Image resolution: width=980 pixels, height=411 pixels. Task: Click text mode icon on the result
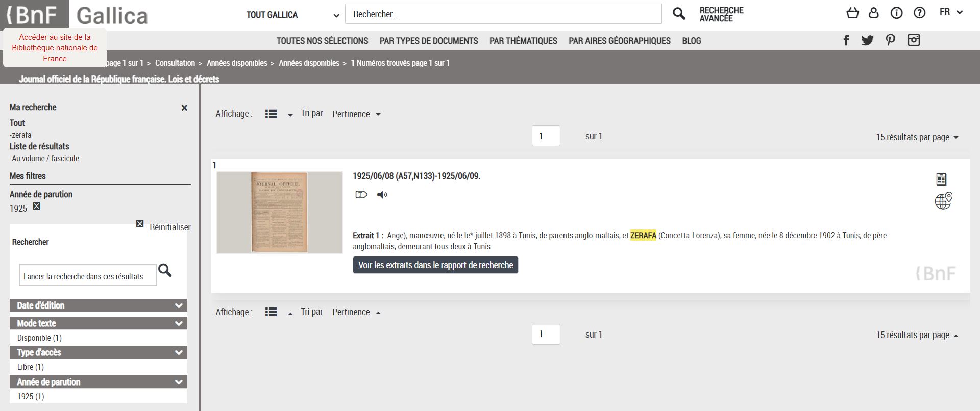tap(361, 194)
